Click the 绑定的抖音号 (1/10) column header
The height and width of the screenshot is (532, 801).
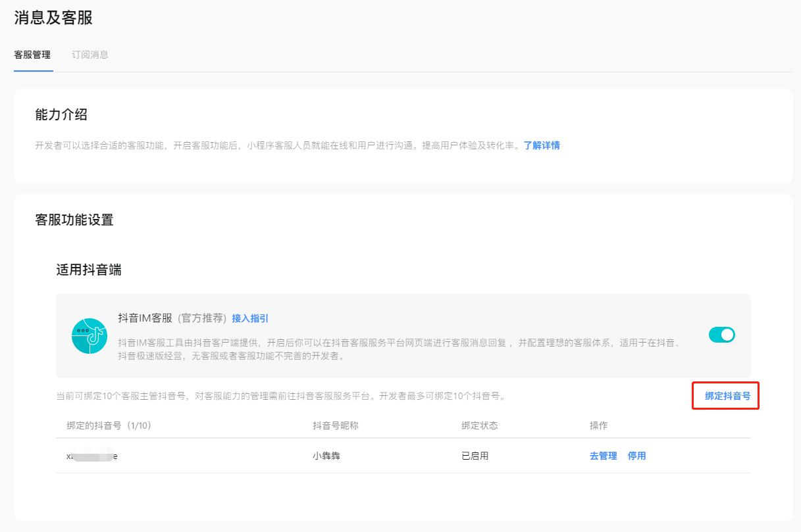(x=109, y=425)
